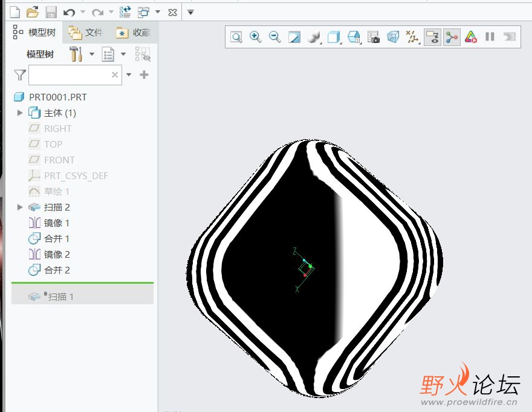Toggle spin center display
The width and height of the screenshot is (532, 412).
tap(452, 37)
